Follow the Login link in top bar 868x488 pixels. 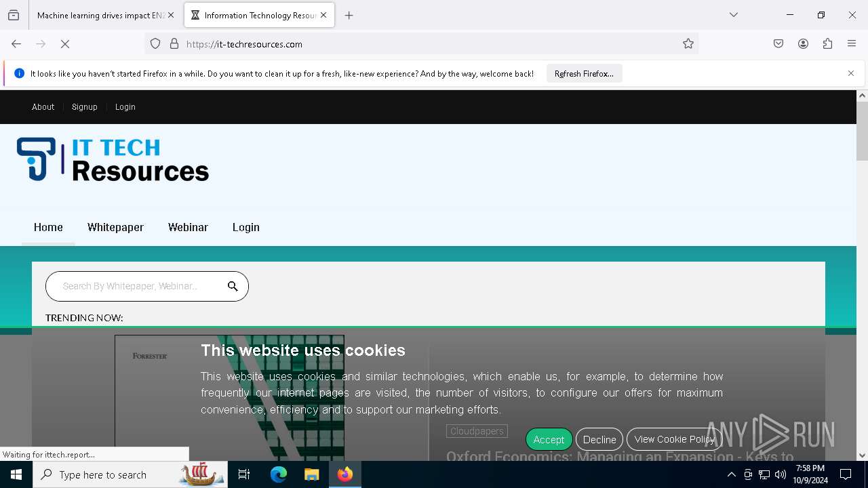click(125, 107)
